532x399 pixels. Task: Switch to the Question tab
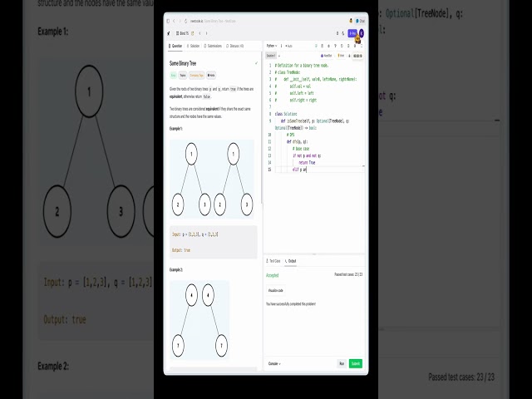click(x=175, y=46)
